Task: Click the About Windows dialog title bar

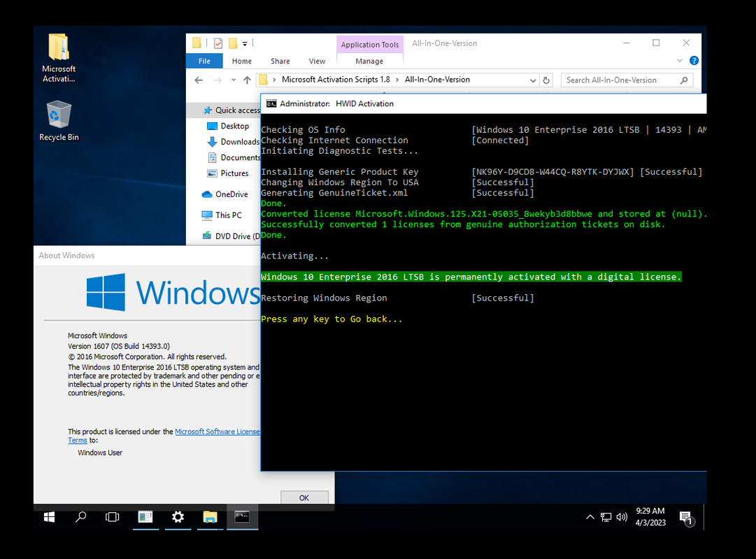Action: [147, 256]
